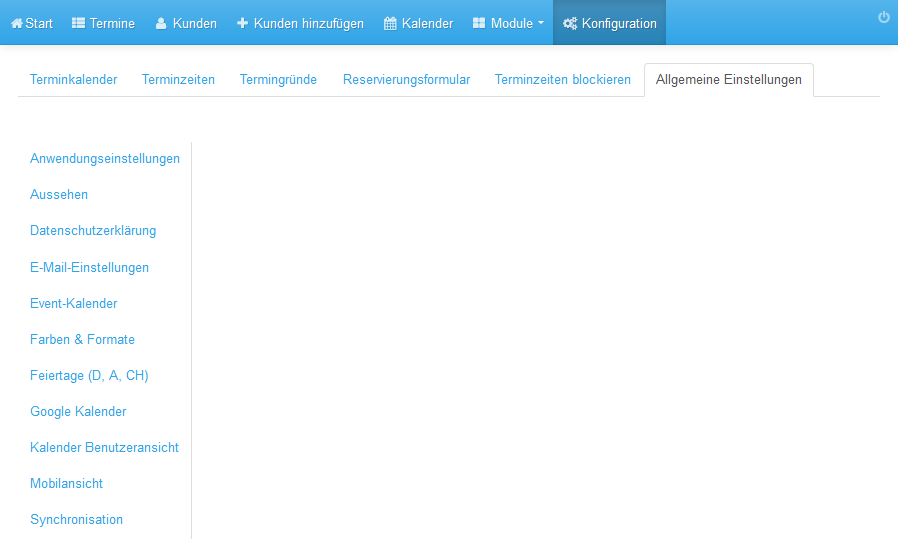The height and width of the screenshot is (539, 899).
Task: Go to the Termine page
Action: (103, 24)
